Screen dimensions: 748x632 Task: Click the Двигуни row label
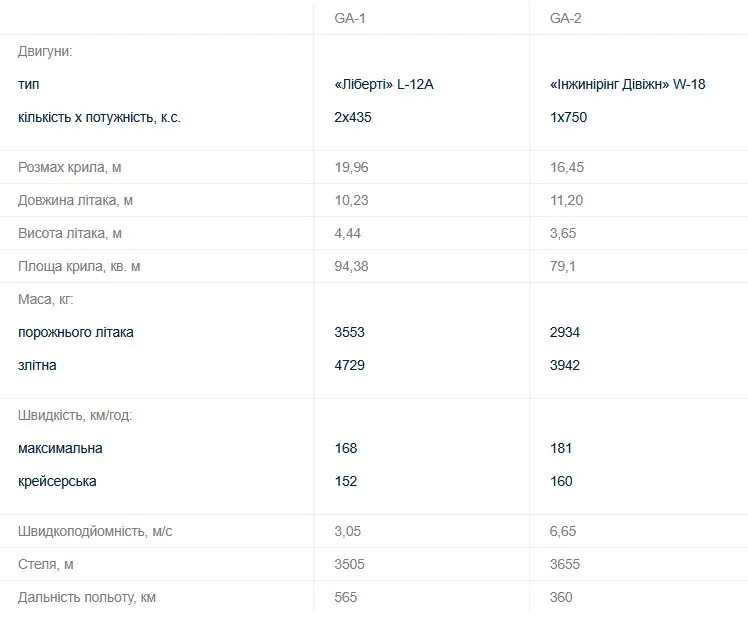(x=45, y=51)
